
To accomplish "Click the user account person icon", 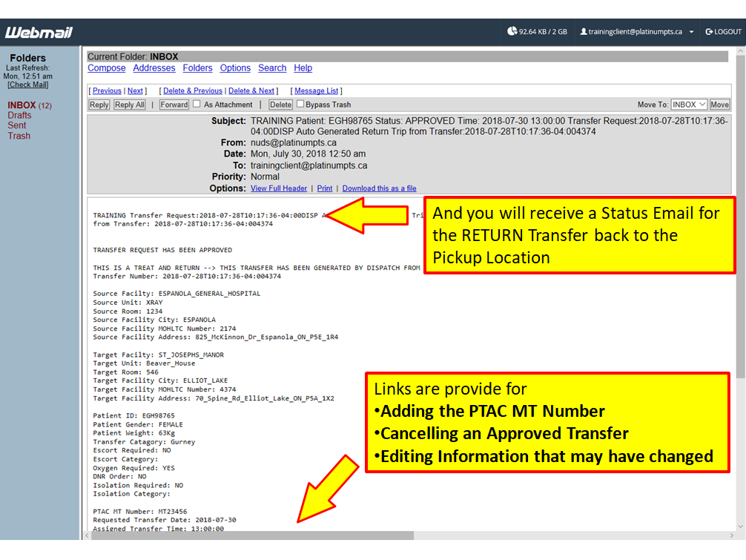I will [584, 32].
